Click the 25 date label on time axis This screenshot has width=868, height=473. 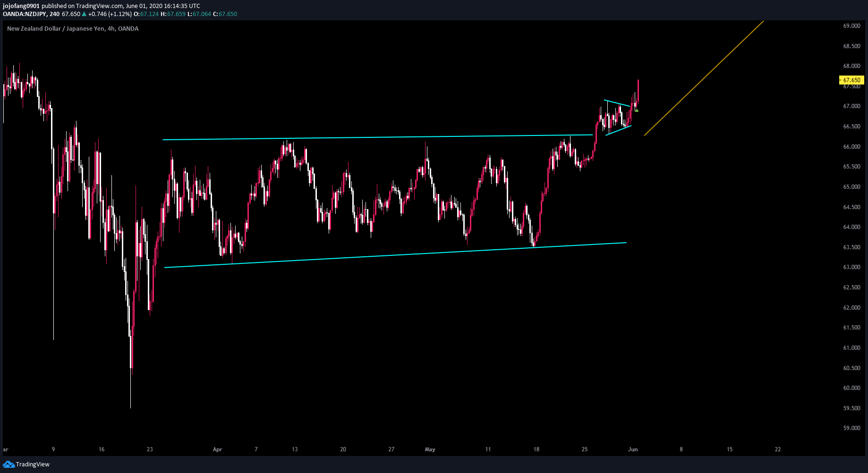coord(585,449)
